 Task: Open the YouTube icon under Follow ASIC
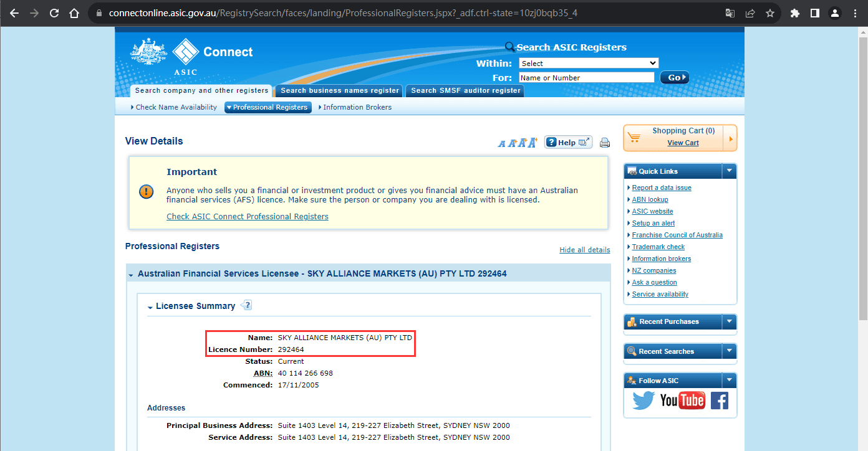coord(683,400)
